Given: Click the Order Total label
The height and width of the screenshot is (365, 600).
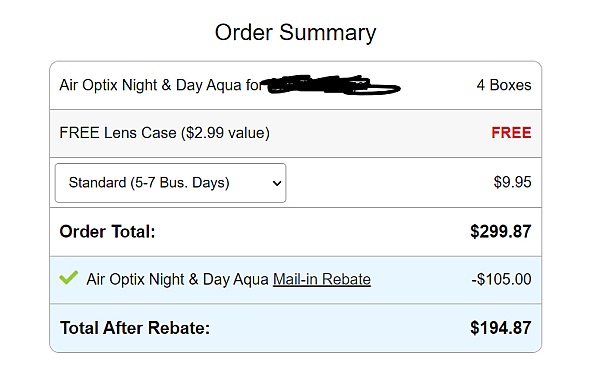Looking at the screenshot, I should 107,231.
